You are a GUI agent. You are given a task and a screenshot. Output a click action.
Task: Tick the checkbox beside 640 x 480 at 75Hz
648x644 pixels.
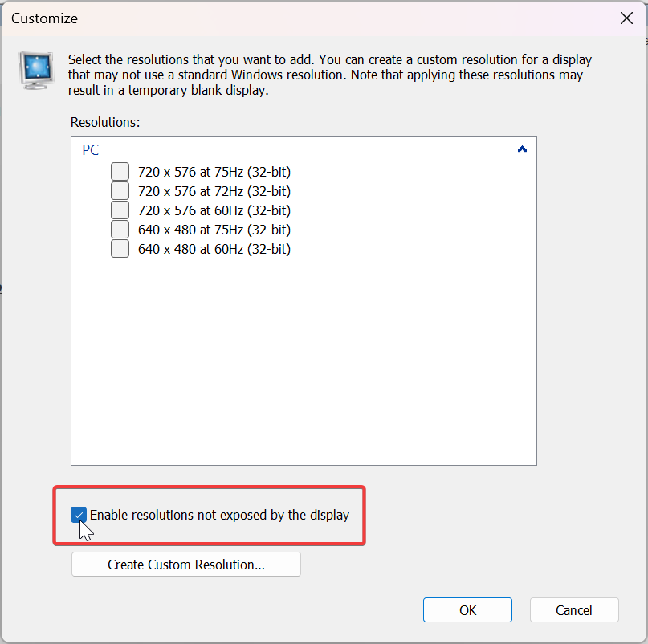[x=120, y=230]
